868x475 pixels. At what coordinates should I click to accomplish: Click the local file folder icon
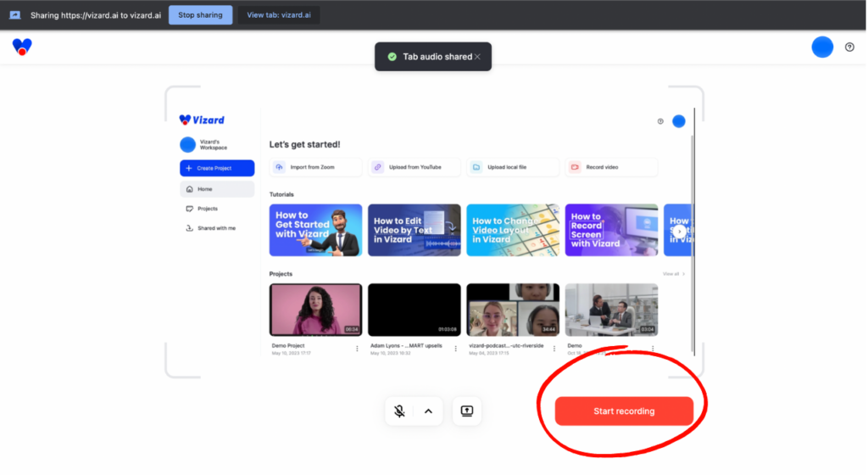tap(476, 167)
